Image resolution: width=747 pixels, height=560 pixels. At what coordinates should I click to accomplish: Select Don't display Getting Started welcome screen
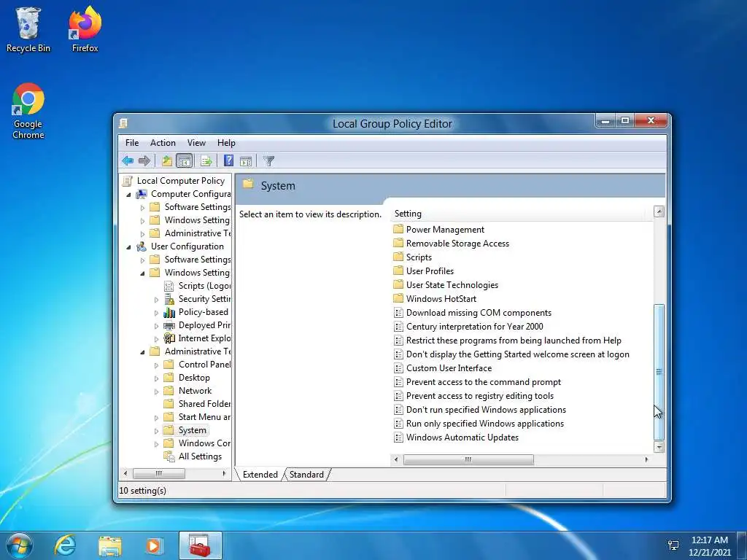pyautogui.click(x=518, y=354)
